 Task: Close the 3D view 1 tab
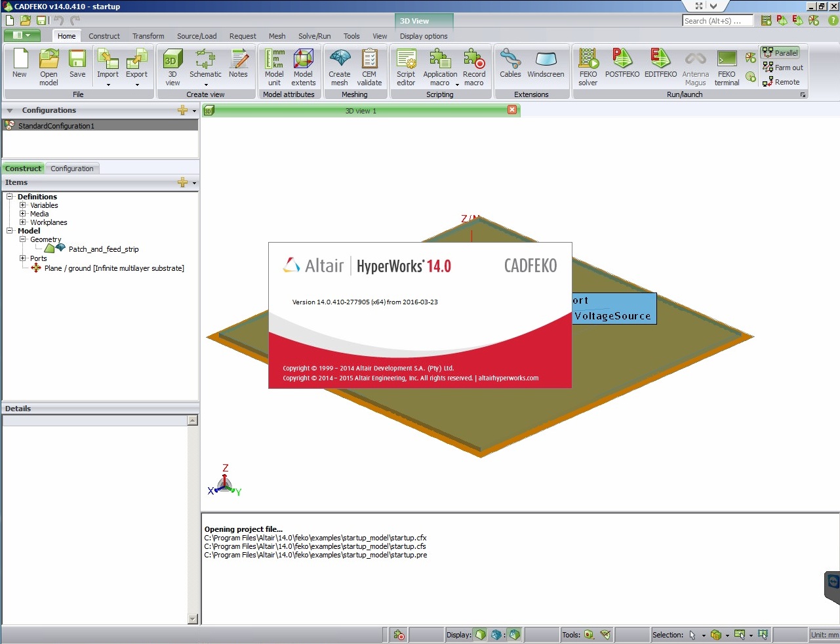[x=512, y=110]
